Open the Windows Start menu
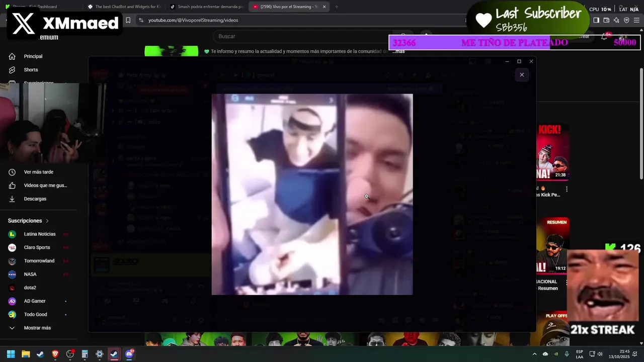This screenshot has height=362, width=644. (11, 354)
